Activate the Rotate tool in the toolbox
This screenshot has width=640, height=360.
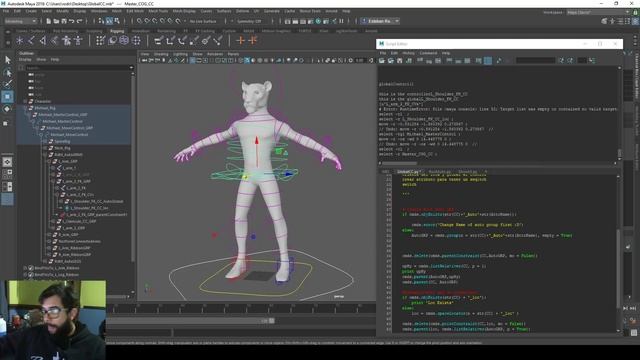point(7,109)
